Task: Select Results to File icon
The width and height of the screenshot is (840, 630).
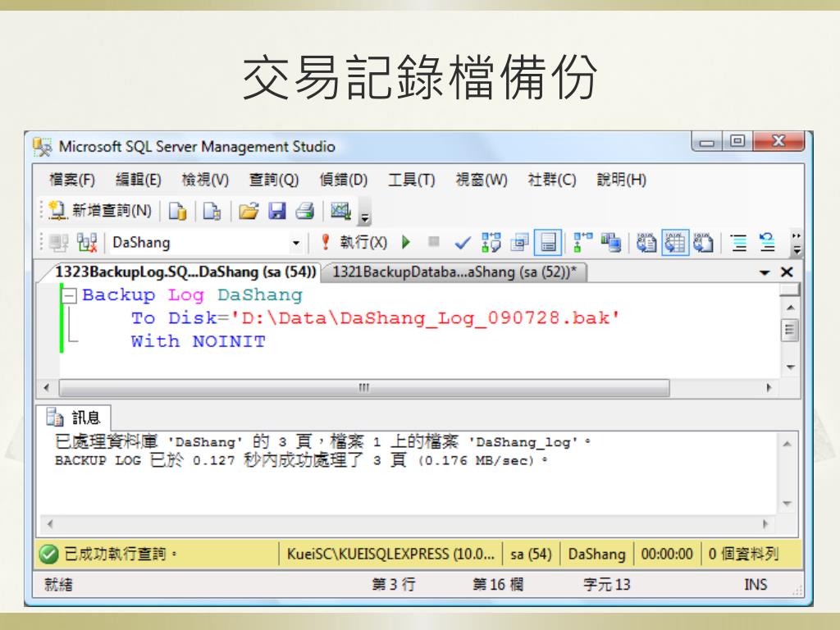Action: 703,243
